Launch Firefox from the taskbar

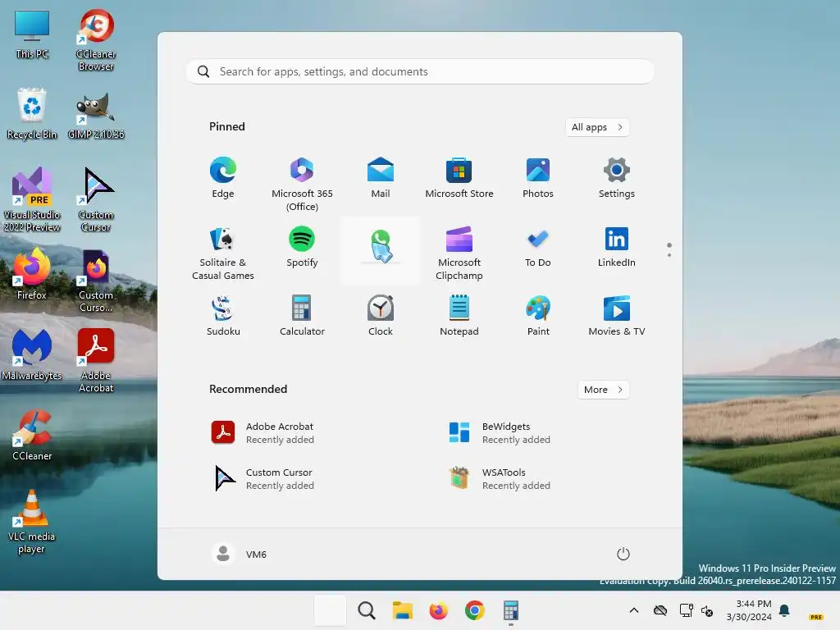pos(438,610)
